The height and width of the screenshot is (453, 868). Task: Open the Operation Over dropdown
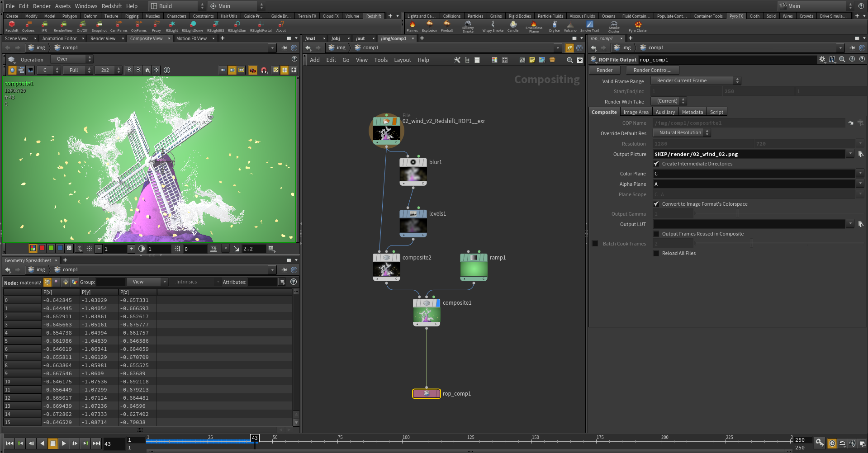point(71,59)
